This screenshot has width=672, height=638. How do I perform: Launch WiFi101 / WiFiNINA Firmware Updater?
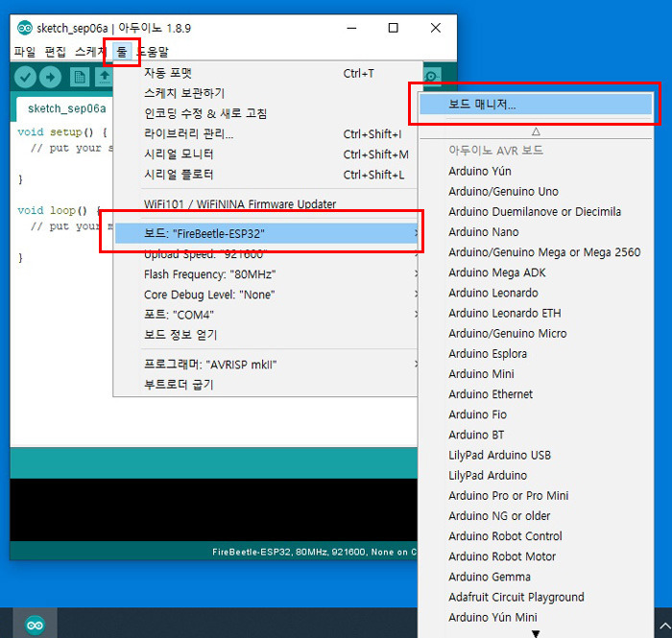[266, 204]
